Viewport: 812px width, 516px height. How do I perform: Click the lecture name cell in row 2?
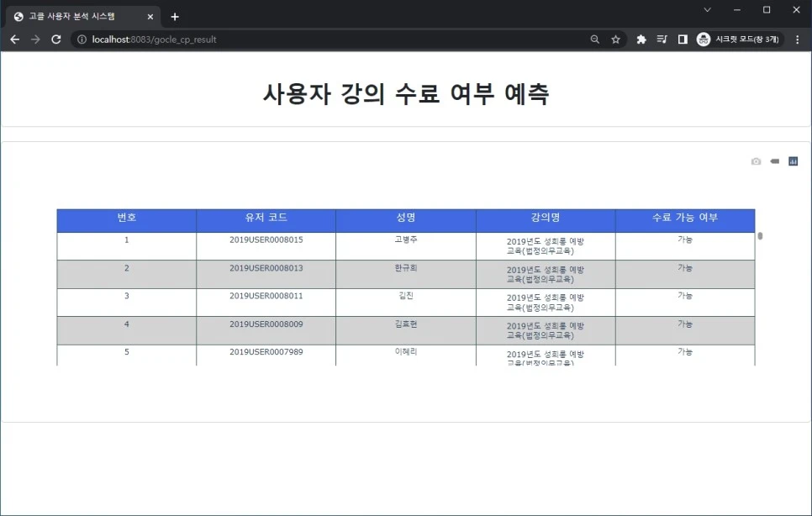[546, 274]
